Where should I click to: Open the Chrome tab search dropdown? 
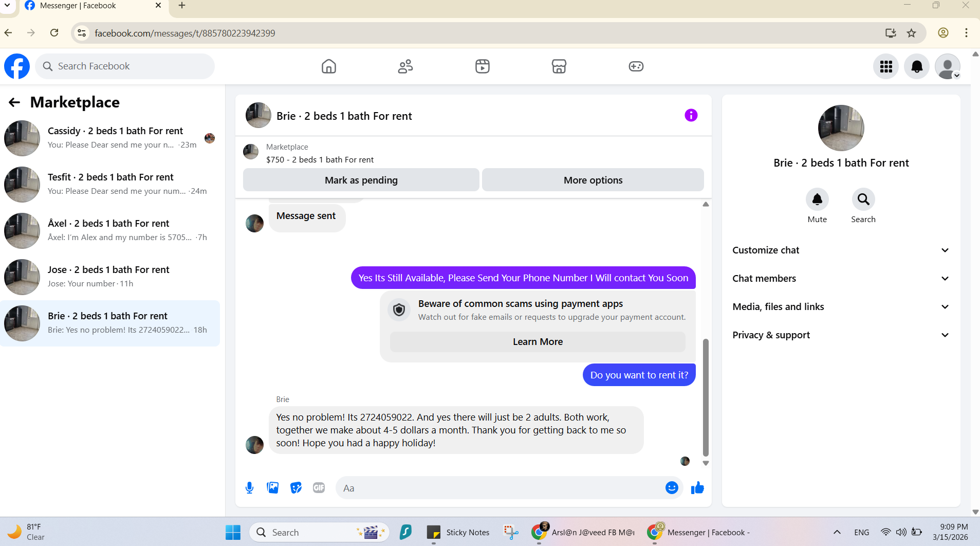pyautogui.click(x=7, y=6)
